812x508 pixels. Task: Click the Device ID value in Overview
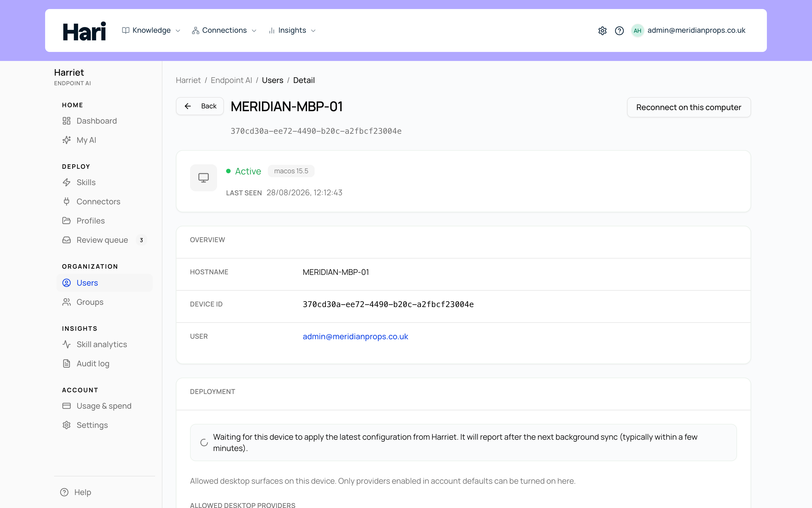click(388, 305)
